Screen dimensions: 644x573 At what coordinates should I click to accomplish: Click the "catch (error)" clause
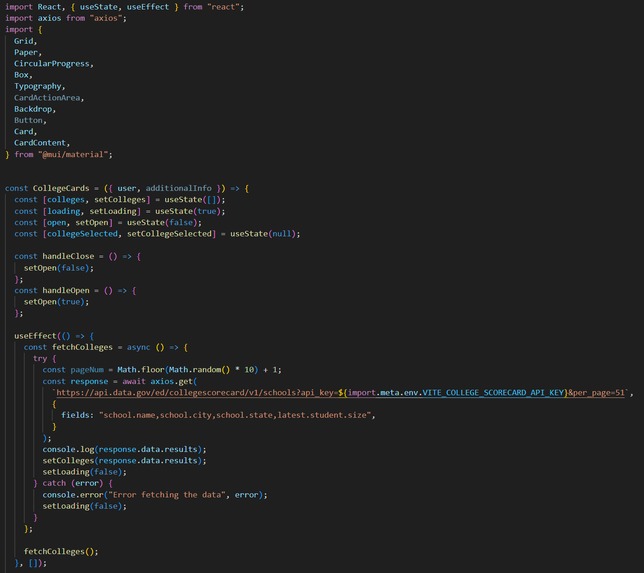click(x=72, y=483)
